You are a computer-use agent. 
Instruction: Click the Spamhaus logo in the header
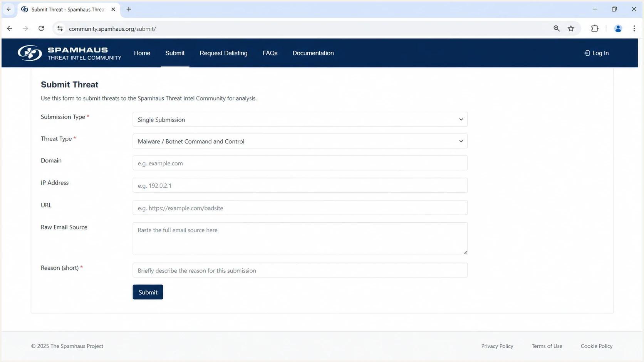[69, 53]
